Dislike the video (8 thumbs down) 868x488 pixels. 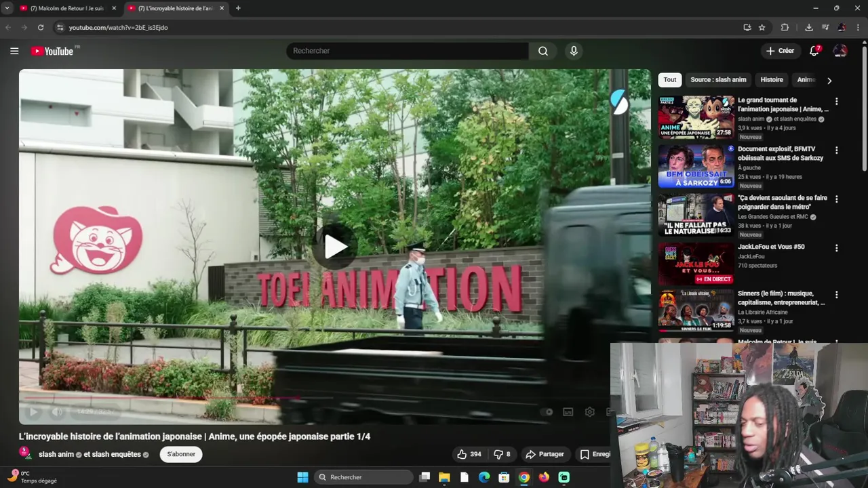(x=502, y=454)
